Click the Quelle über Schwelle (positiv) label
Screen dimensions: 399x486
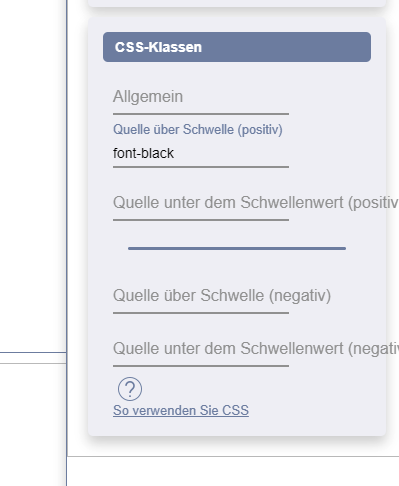[198, 129]
